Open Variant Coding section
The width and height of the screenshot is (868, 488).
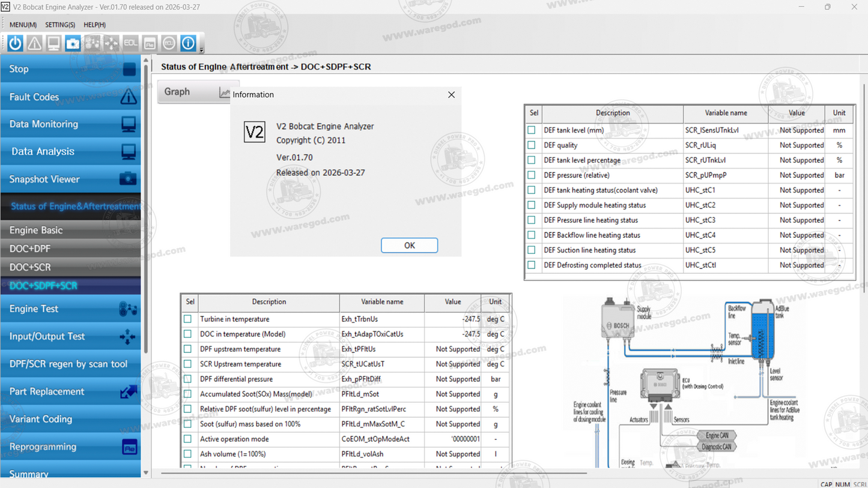70,420
